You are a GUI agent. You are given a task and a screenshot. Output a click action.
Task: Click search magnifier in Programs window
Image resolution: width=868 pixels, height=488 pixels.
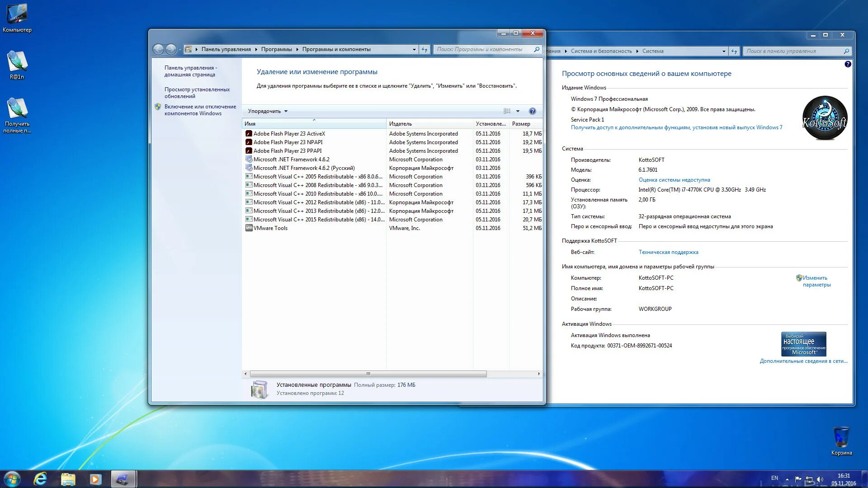(x=537, y=49)
